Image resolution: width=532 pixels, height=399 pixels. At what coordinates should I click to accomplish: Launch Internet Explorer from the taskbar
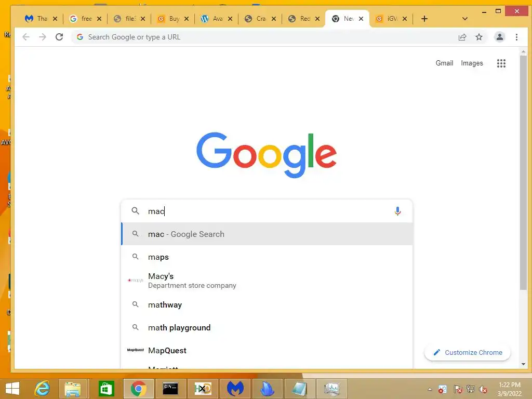pyautogui.click(x=43, y=389)
